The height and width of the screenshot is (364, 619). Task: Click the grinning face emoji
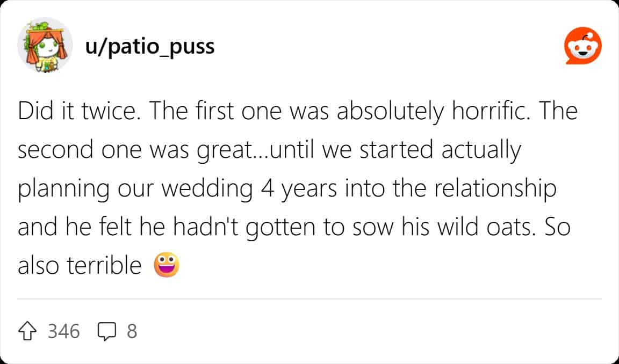point(166,265)
